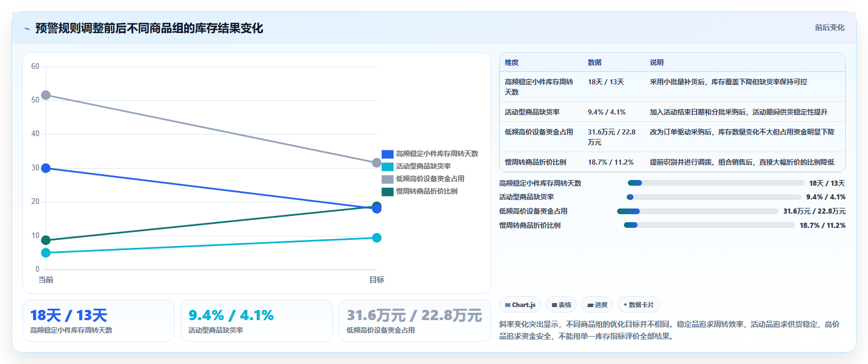This screenshot has width=868, height=364.
Task: Click the dark green data point at 当前
Action: [46, 240]
